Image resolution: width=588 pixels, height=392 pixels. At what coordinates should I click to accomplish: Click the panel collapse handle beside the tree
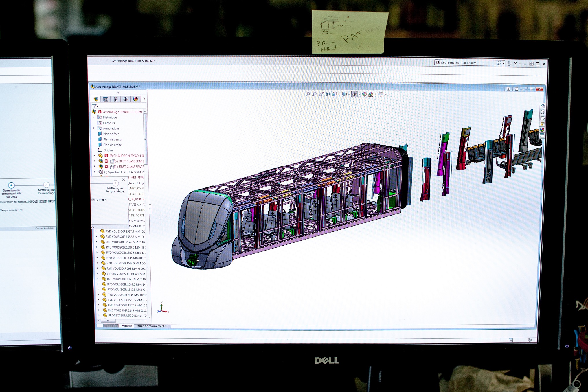[150, 209]
